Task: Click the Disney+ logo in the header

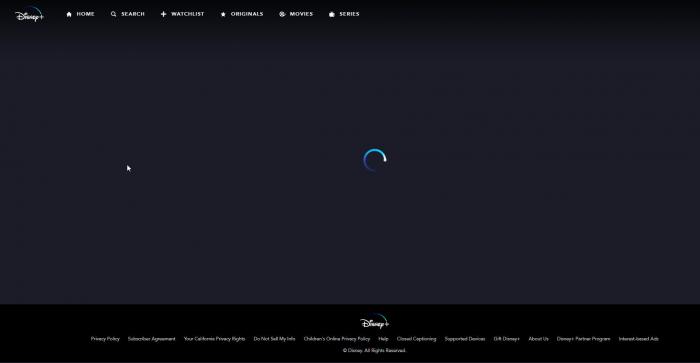Action: click(x=29, y=15)
